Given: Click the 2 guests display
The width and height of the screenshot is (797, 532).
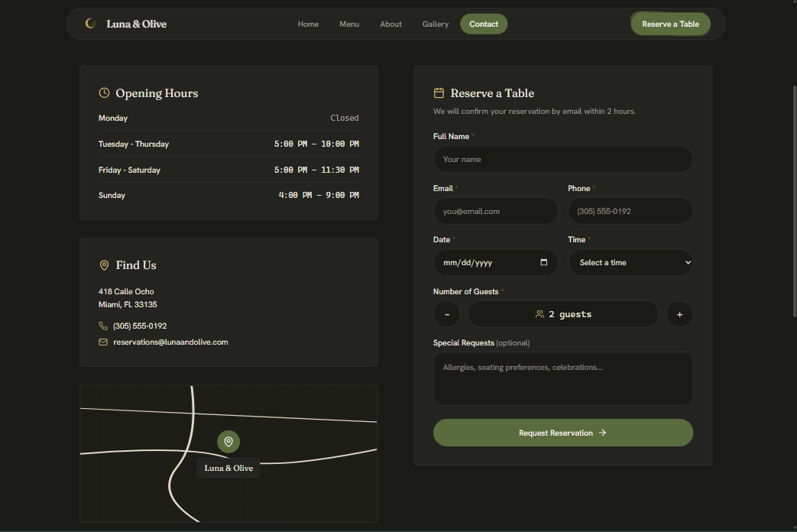Looking at the screenshot, I should click(563, 314).
